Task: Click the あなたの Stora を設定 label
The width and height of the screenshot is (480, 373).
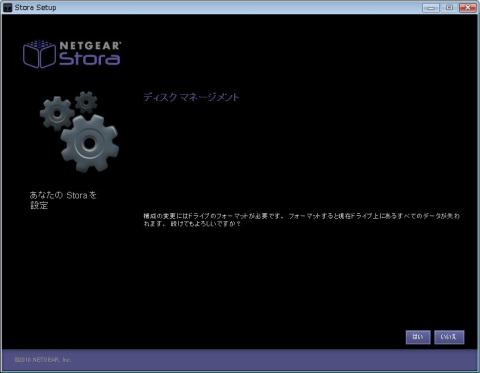Action: coord(63,200)
